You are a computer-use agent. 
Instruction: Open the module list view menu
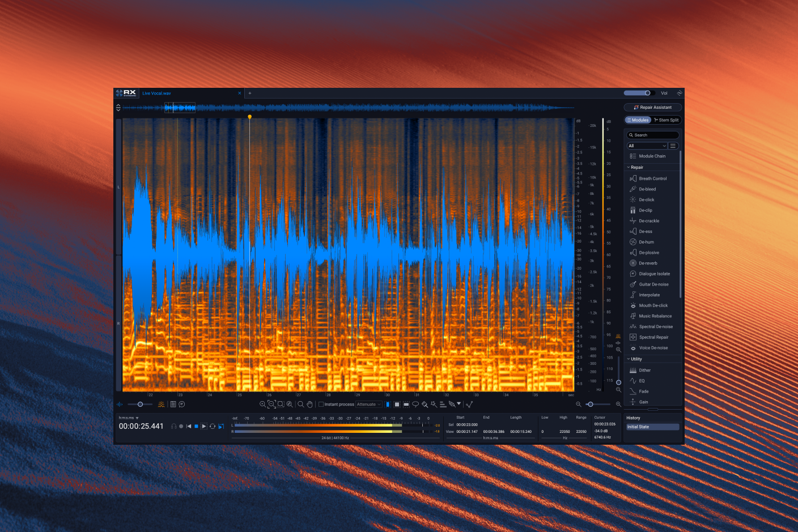tap(673, 146)
